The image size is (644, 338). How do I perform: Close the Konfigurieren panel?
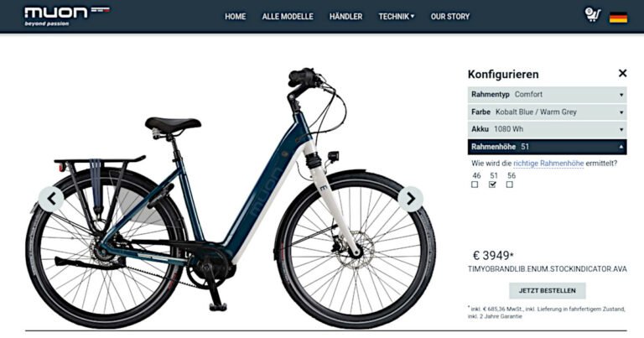[622, 73]
